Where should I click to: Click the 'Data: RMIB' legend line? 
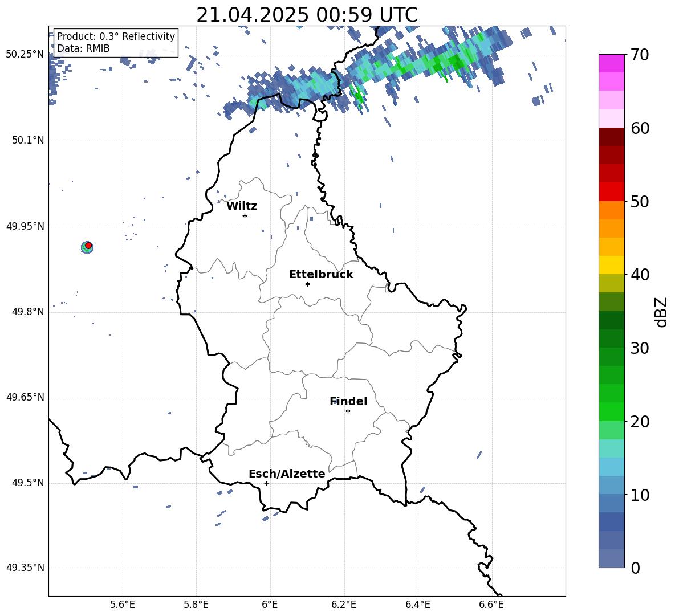[x=83, y=48]
